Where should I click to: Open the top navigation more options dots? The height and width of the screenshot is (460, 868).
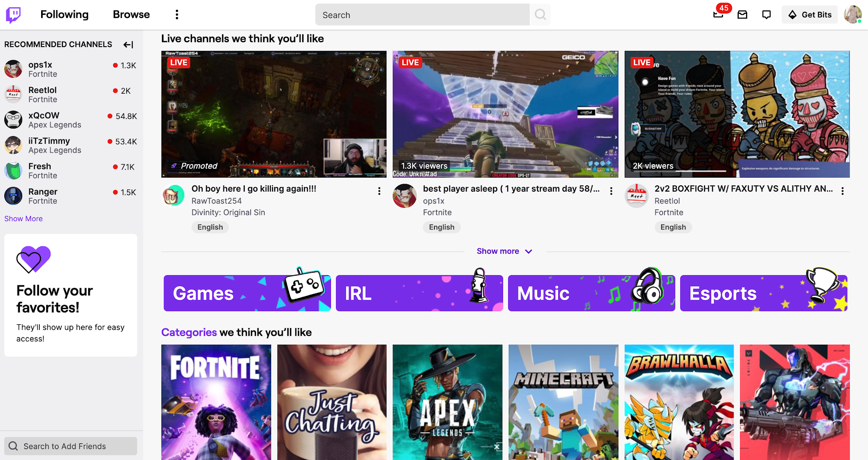click(177, 15)
